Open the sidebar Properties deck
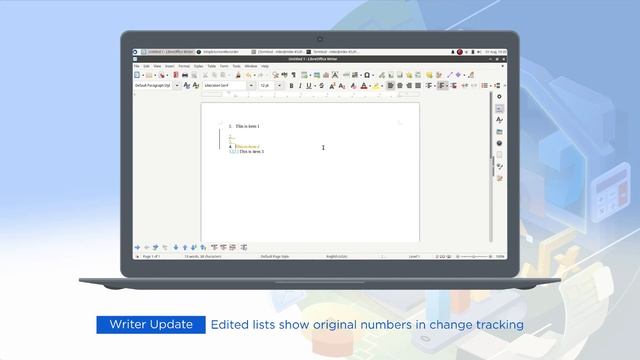Screen dimensions: 640x360 pyautogui.click(x=499, y=108)
